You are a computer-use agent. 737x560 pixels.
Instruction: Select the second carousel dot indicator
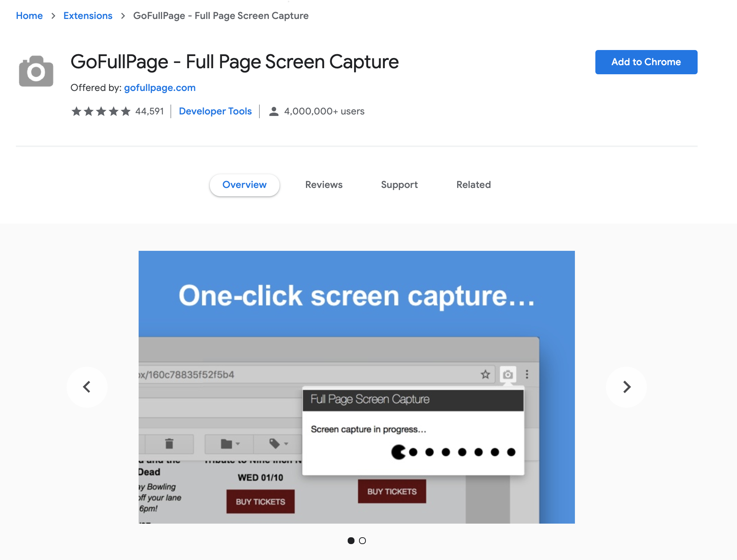[x=362, y=541]
